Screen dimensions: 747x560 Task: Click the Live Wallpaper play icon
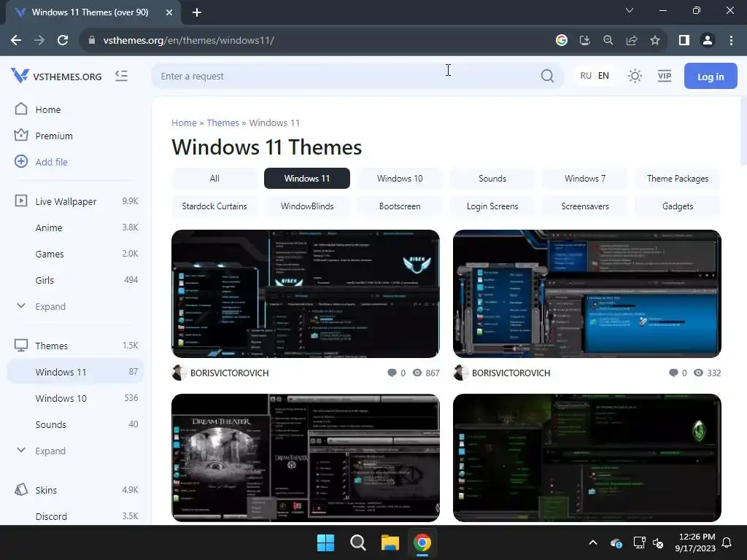click(21, 201)
